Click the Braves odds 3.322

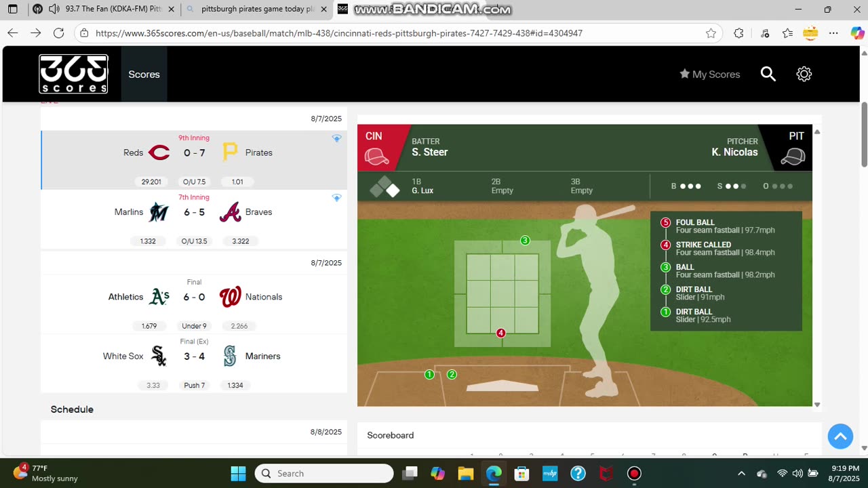coord(240,241)
